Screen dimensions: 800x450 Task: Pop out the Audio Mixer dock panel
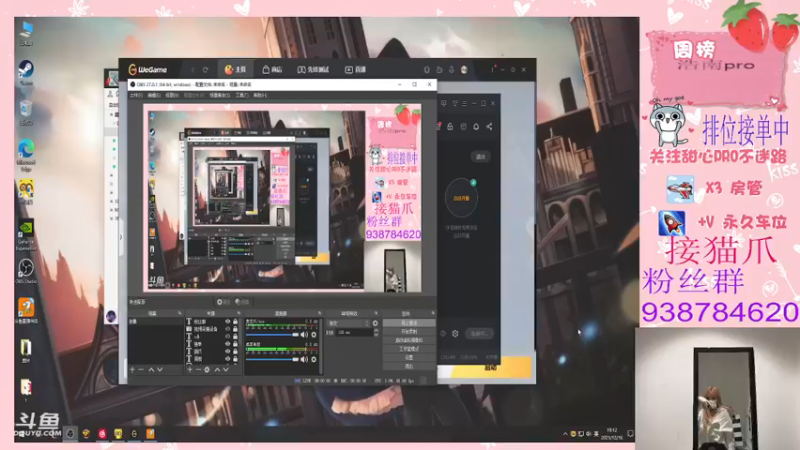(320, 313)
